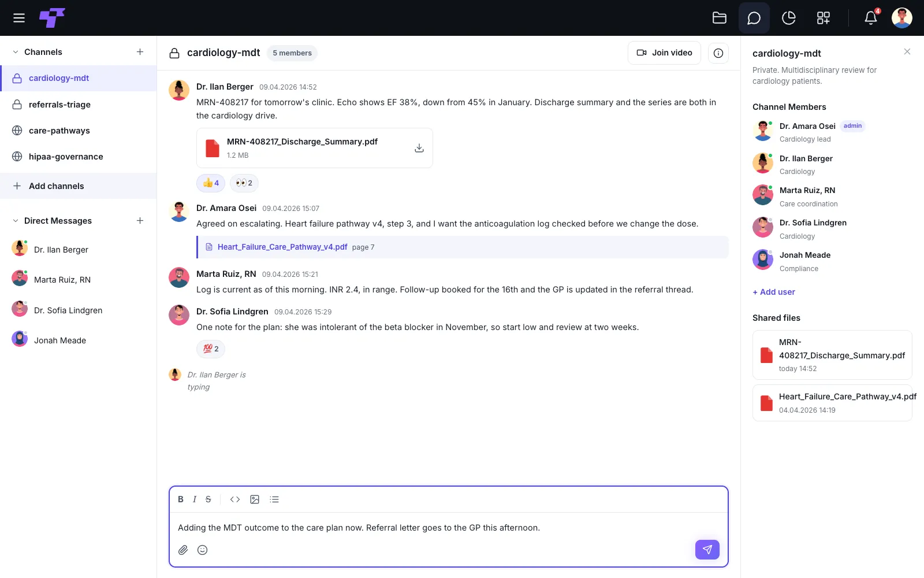Send the message
Image resolution: width=924 pixels, height=578 pixels.
pos(707,550)
